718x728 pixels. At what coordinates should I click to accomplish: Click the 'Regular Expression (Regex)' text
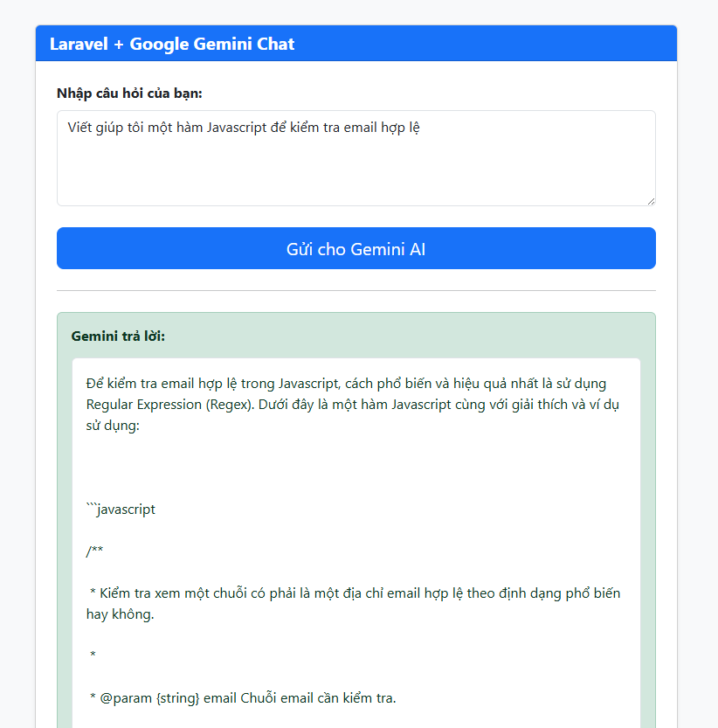point(166,404)
